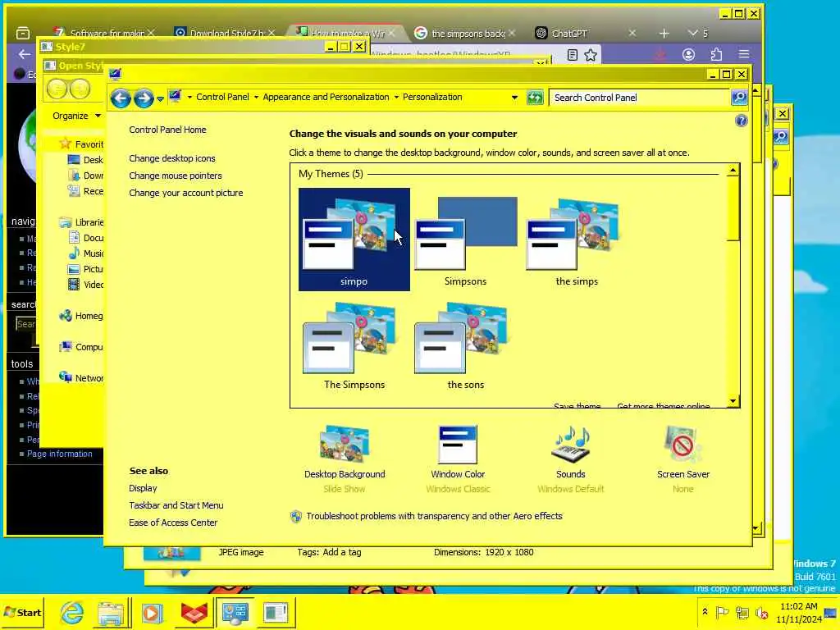Click the Personalization breadcrumb
Image resolution: width=840 pixels, height=630 pixels.
[x=432, y=97]
